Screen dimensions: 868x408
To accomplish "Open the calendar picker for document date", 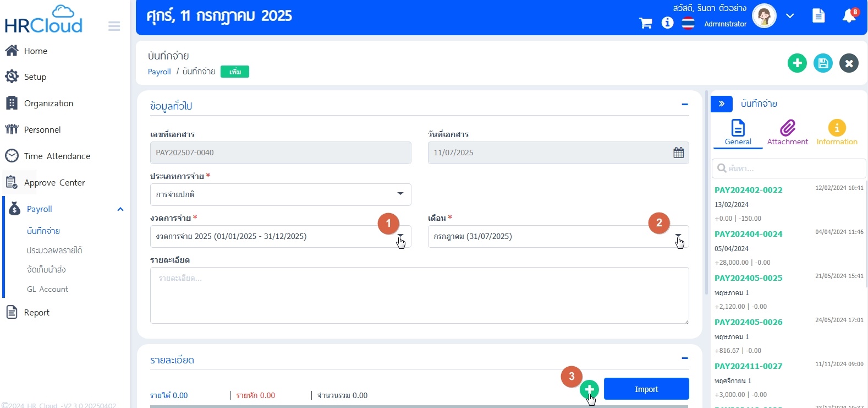I will click(678, 153).
